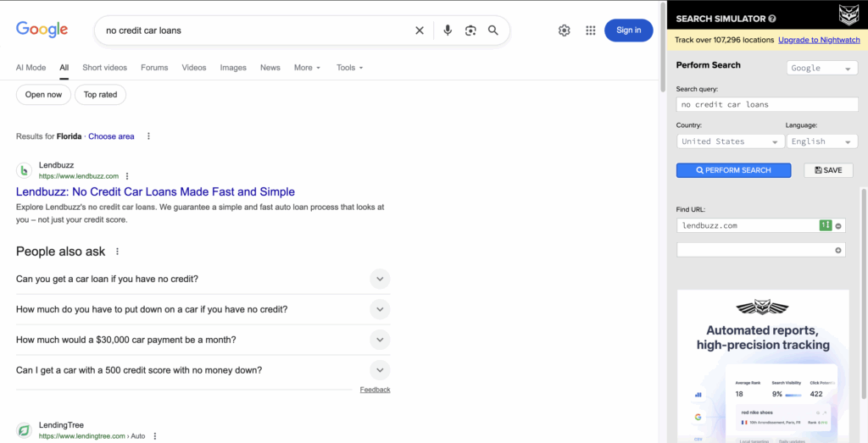Switch to the News tab

tap(270, 68)
